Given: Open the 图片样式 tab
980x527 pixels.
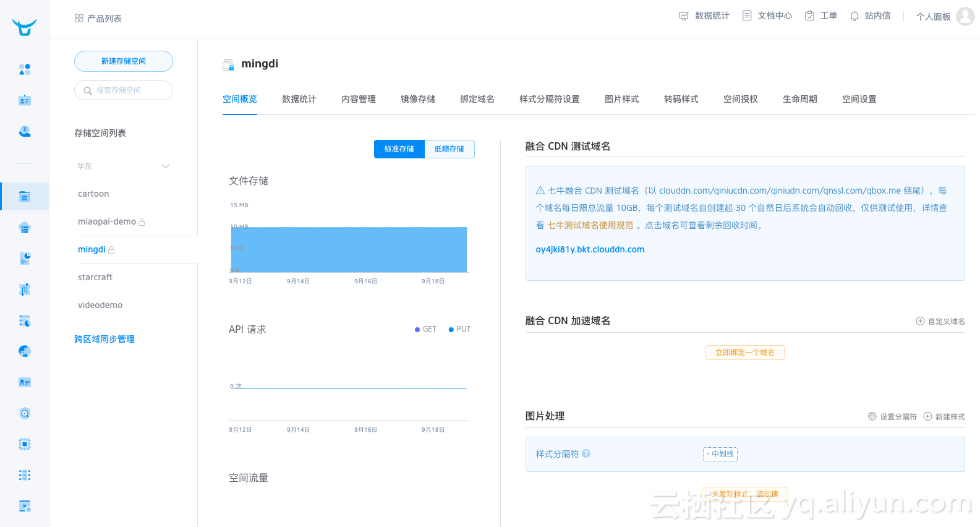Looking at the screenshot, I should click(x=622, y=99).
